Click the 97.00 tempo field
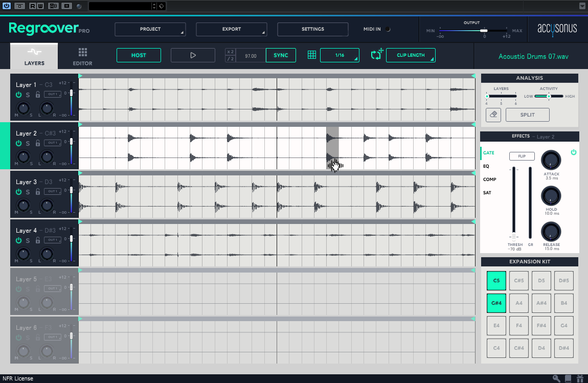Screen dimensions: 588x383 click(251, 56)
